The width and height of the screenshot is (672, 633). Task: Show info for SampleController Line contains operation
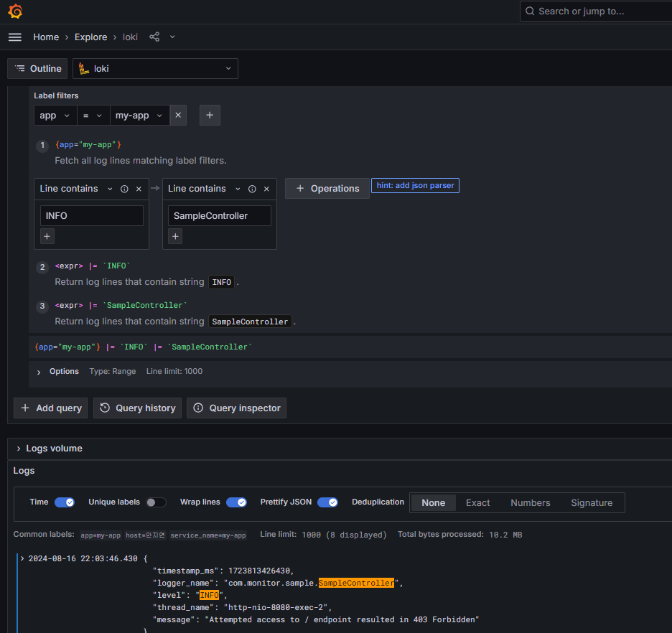252,189
